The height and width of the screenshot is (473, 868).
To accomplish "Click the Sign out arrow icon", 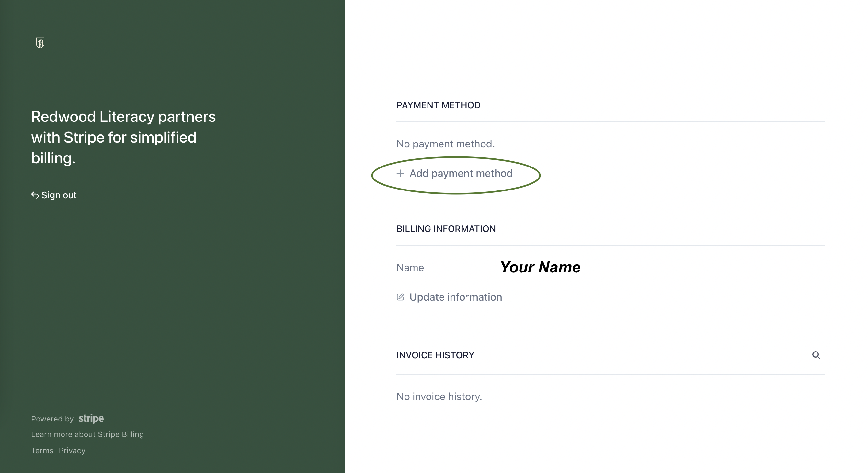I will coord(35,195).
